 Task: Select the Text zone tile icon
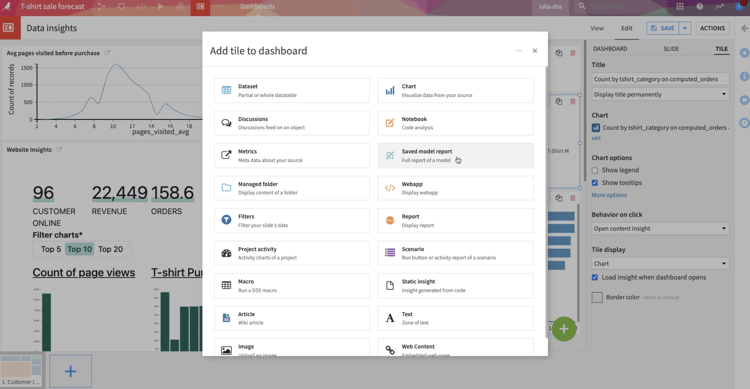(x=390, y=318)
